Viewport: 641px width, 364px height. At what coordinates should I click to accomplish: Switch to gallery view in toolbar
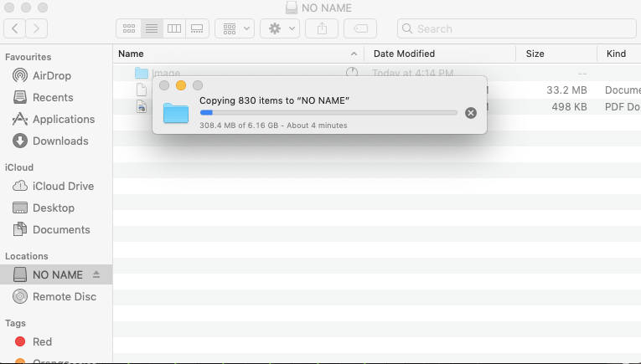pyautogui.click(x=197, y=28)
